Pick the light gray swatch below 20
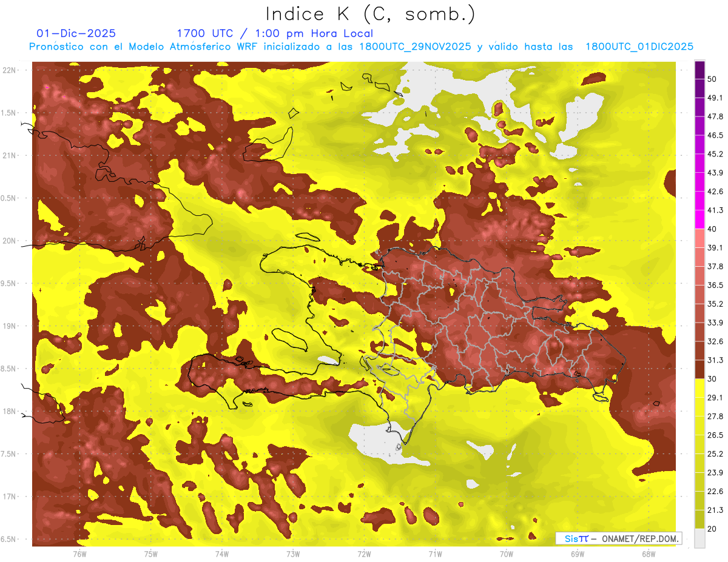 click(699, 538)
